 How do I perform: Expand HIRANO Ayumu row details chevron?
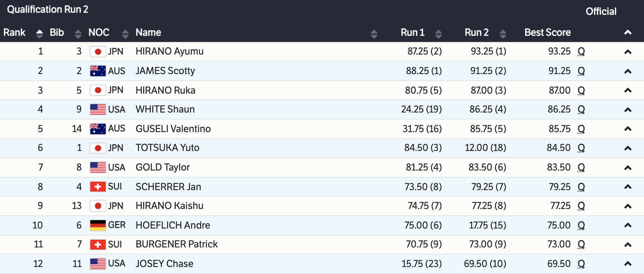(628, 52)
